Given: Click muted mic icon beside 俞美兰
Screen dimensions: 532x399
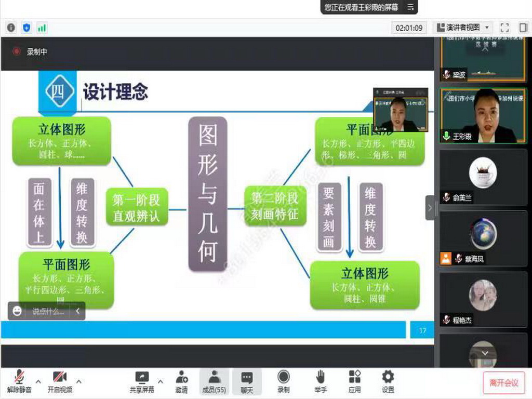Looking at the screenshot, I should (x=446, y=197).
